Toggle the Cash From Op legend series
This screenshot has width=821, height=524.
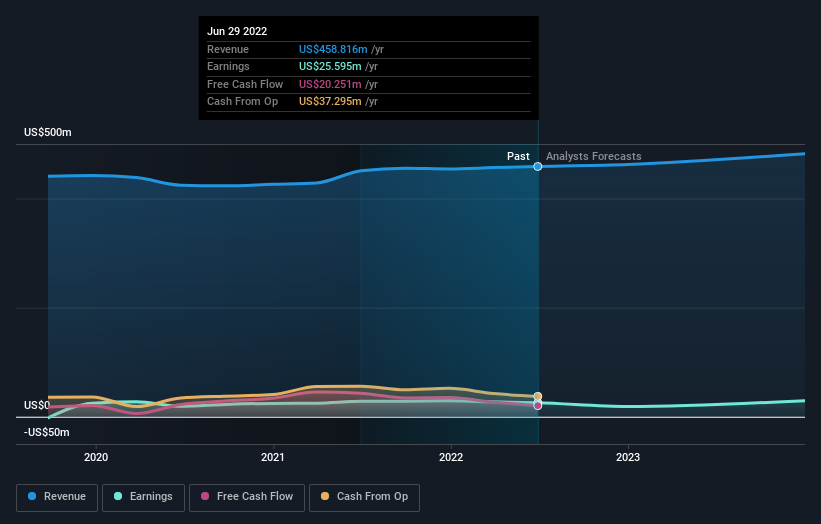364,497
